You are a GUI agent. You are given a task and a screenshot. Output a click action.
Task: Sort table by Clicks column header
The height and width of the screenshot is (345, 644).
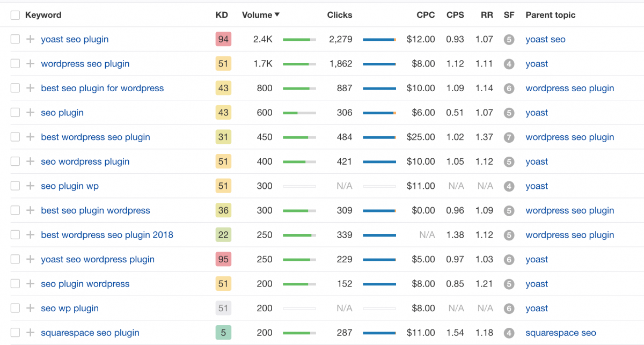(x=340, y=15)
